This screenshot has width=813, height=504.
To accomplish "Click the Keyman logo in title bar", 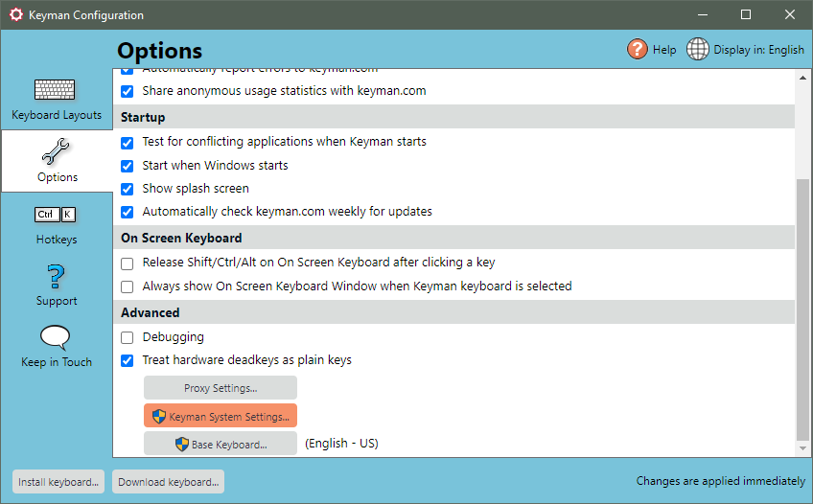I will 16,14.
